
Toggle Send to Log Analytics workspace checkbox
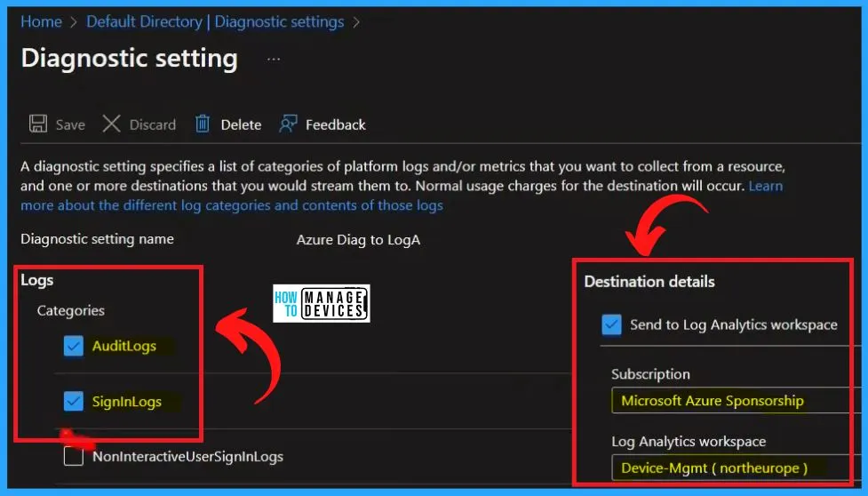click(612, 325)
